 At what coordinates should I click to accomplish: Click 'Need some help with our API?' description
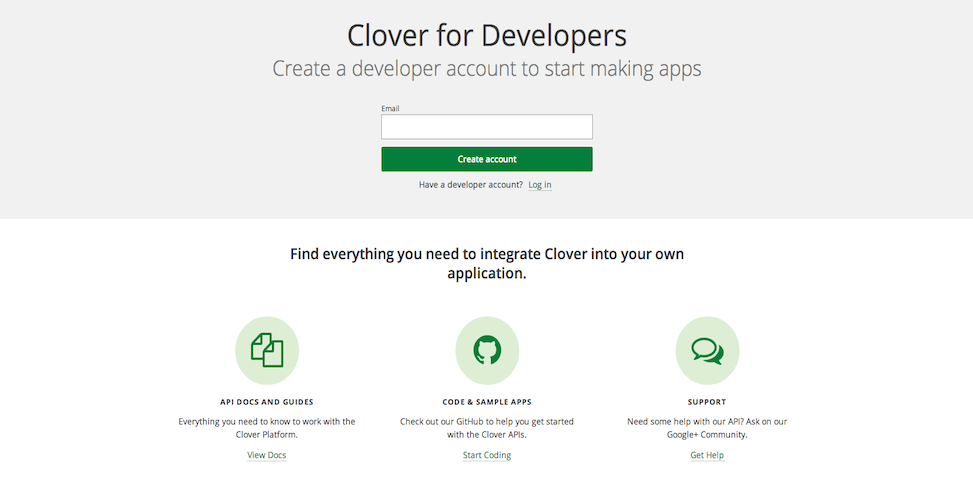pos(707,428)
